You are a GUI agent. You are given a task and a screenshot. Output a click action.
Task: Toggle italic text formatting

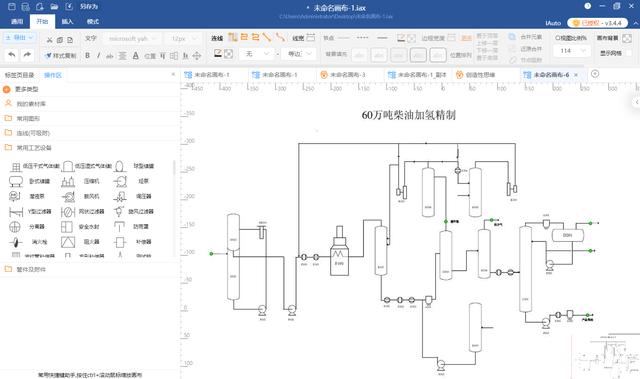coord(98,55)
